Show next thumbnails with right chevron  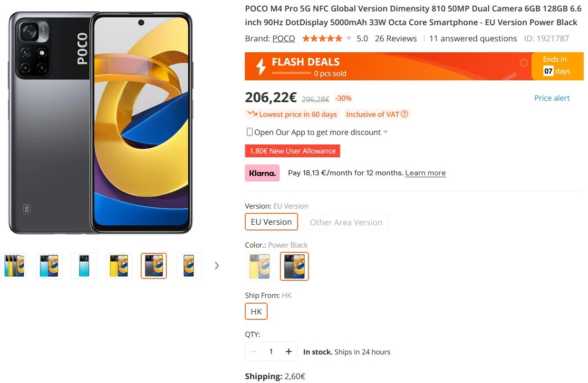[x=217, y=266]
